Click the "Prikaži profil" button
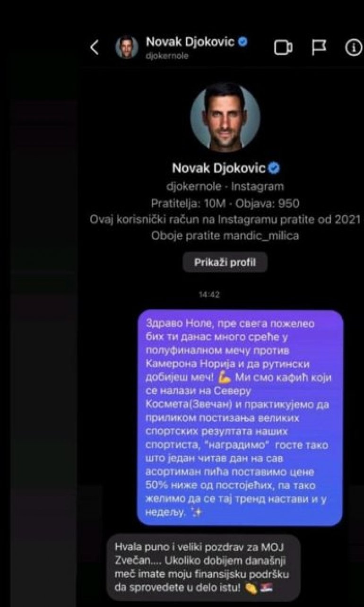This screenshot has height=607, width=364. (225, 262)
